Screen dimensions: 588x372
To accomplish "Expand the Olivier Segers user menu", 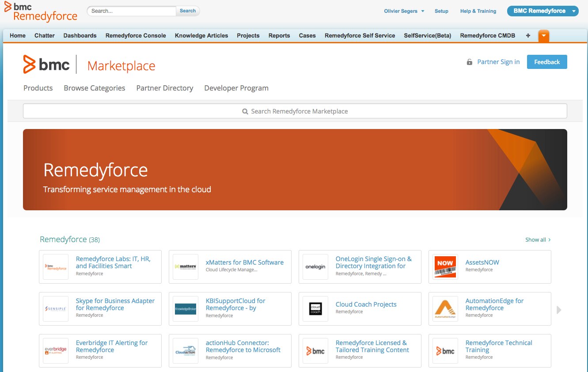I will (404, 11).
